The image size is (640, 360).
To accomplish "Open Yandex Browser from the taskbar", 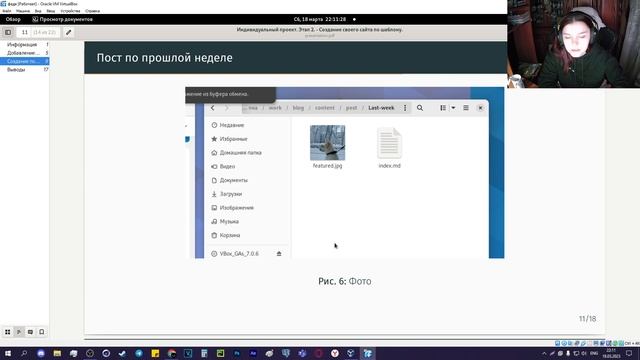I will [x=335, y=353].
